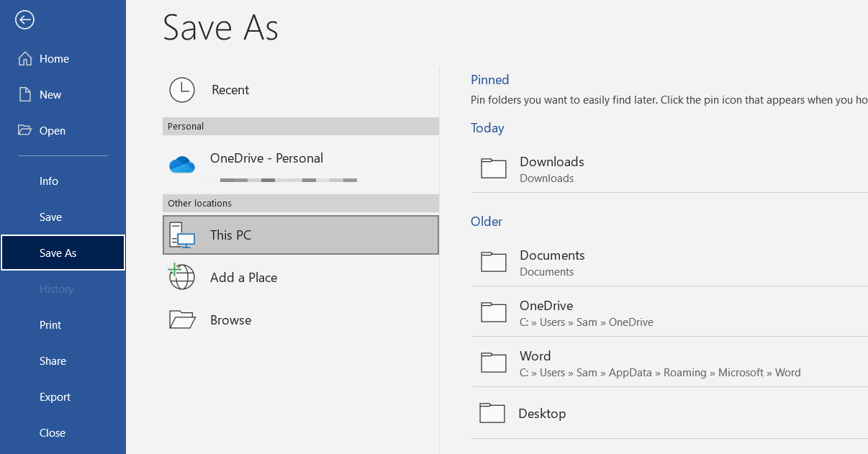Click the OneDrive cloud icon

[182, 165]
